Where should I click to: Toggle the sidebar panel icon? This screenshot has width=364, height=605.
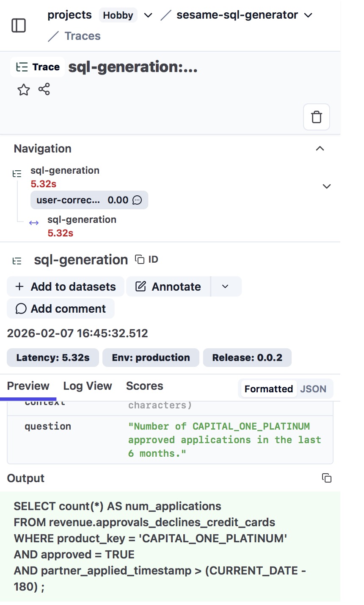(x=19, y=25)
